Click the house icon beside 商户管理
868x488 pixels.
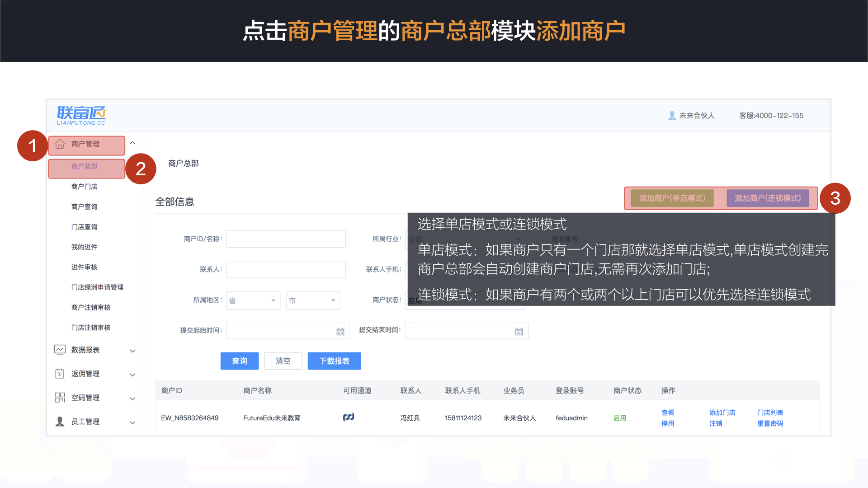(x=60, y=144)
